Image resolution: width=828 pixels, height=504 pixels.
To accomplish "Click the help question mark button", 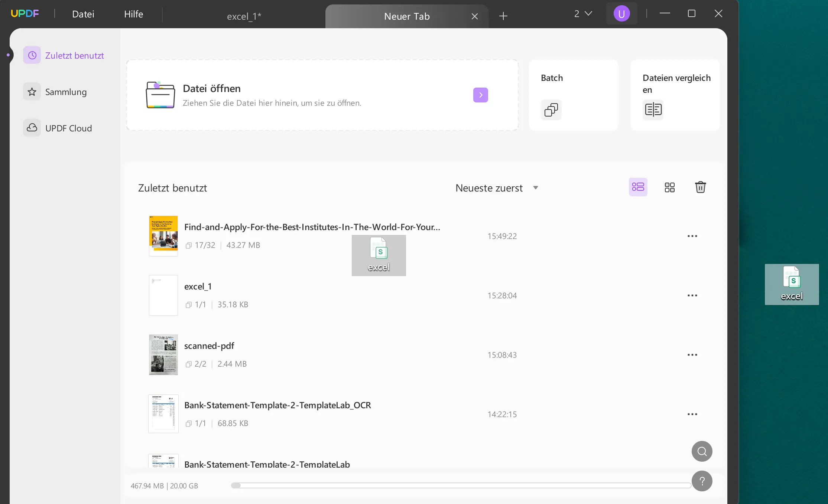I will pyautogui.click(x=702, y=481).
